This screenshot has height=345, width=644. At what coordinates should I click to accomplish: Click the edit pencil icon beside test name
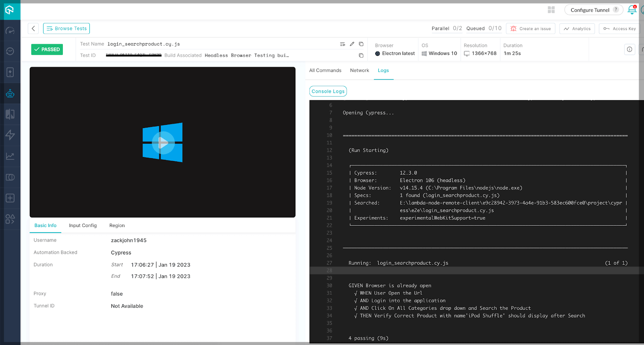click(352, 44)
